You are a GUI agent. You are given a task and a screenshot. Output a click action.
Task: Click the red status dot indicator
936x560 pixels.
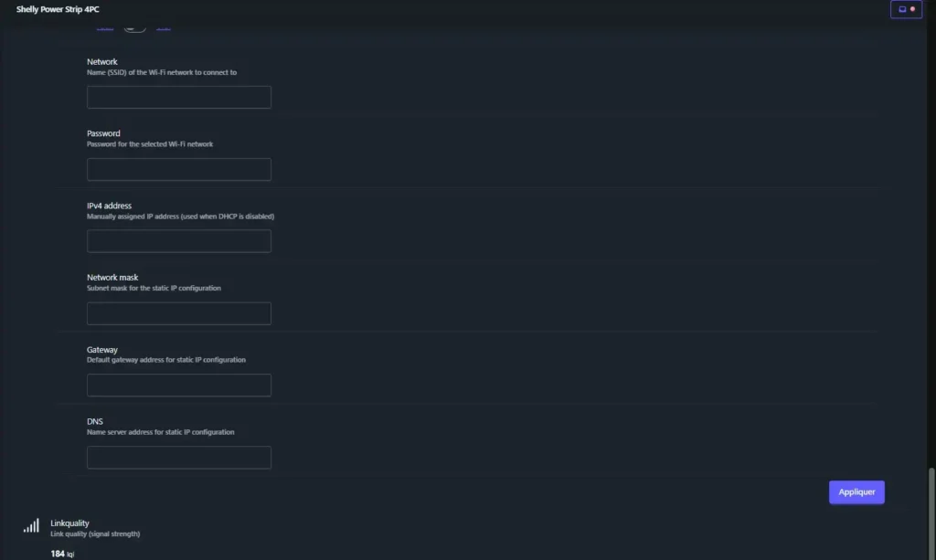912,9
